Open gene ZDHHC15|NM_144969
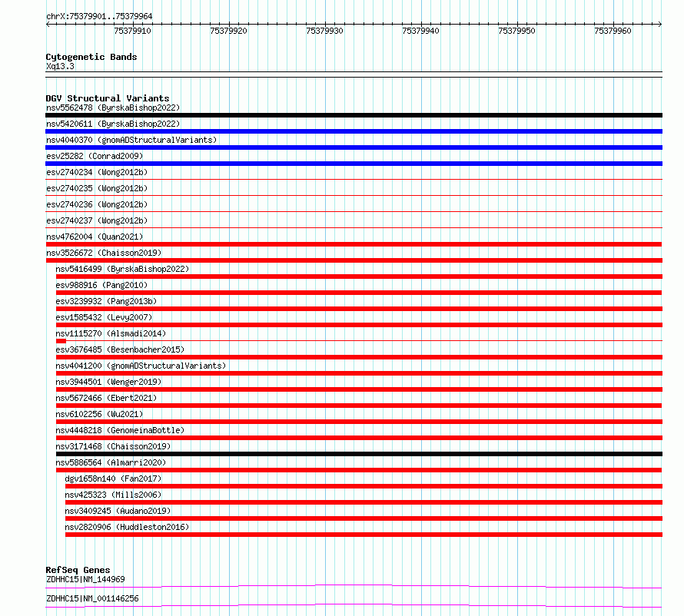Screen dimensions: 684x616 point(85,579)
